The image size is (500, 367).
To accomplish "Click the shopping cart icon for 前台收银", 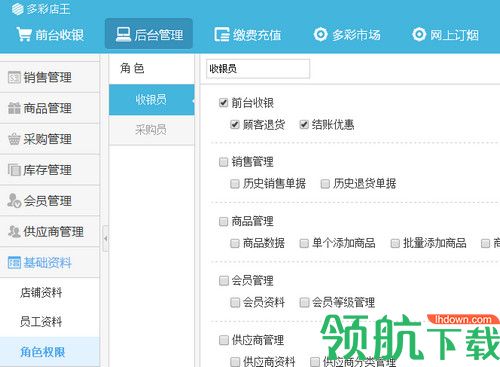I will [x=24, y=34].
